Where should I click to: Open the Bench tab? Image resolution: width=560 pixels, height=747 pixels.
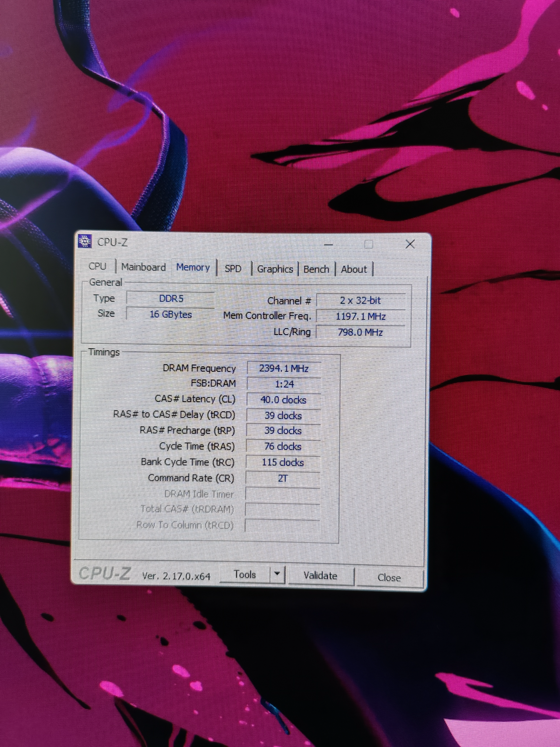316,269
